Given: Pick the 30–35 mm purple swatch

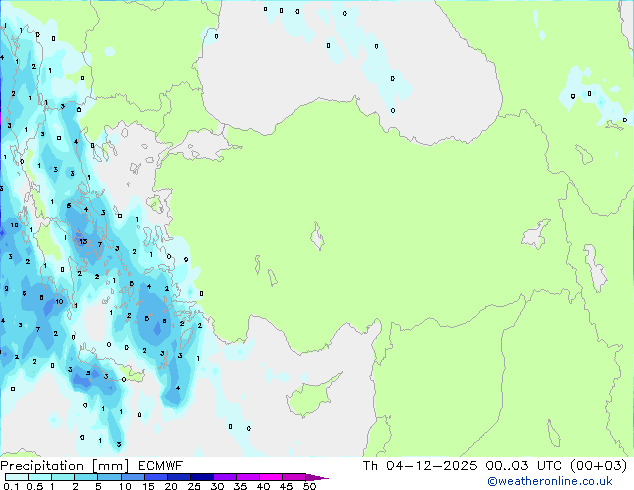Looking at the screenshot, I should [224, 477].
